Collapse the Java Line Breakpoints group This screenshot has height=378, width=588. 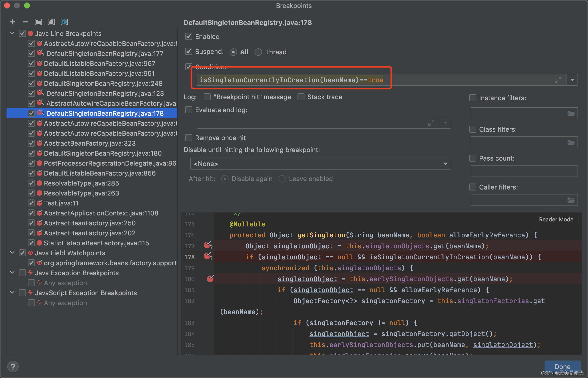(x=12, y=33)
